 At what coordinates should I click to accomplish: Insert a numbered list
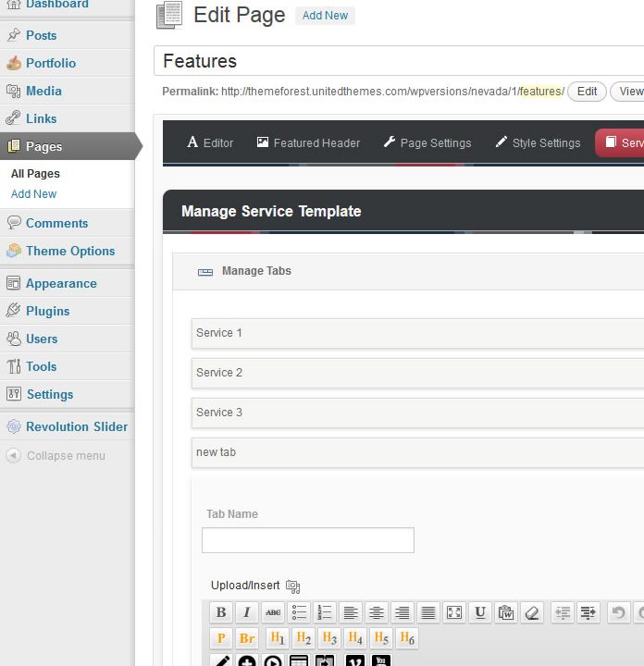click(324, 612)
